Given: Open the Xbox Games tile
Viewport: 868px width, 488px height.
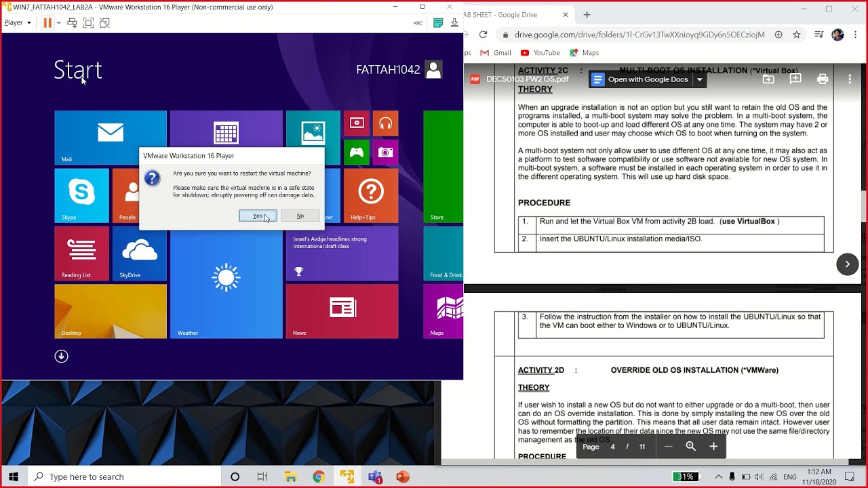Looking at the screenshot, I should click(x=357, y=152).
